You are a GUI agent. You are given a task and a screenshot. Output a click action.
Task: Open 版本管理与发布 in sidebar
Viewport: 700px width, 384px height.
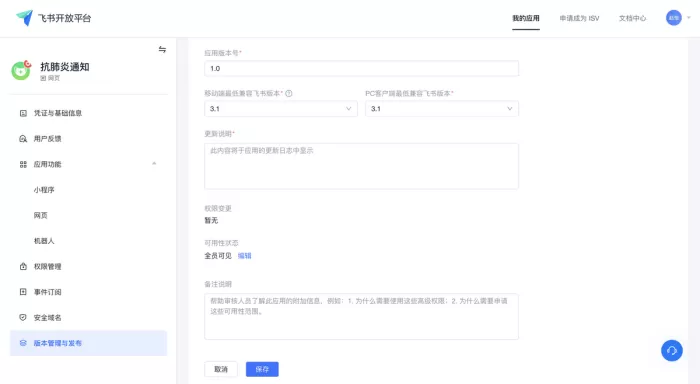point(88,343)
